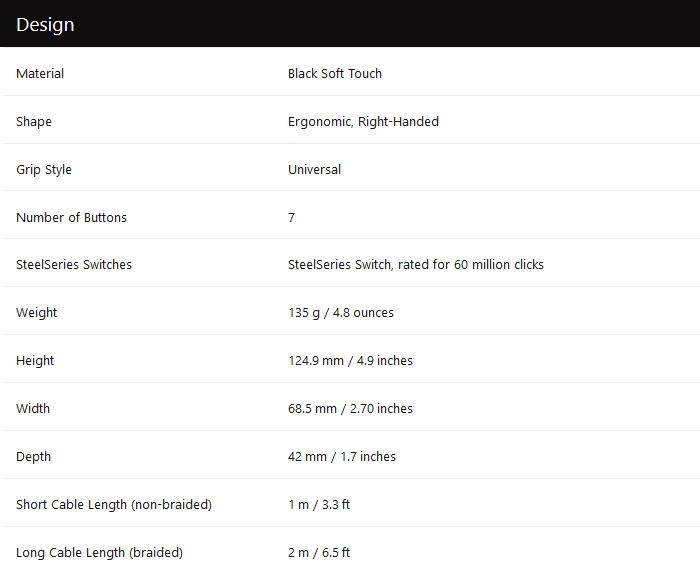Click the Universal grip value
The height and width of the screenshot is (582, 700).
(x=314, y=170)
